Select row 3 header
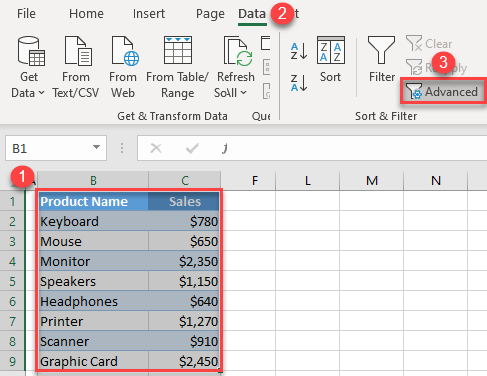This screenshot has height=376, width=487. [12, 241]
